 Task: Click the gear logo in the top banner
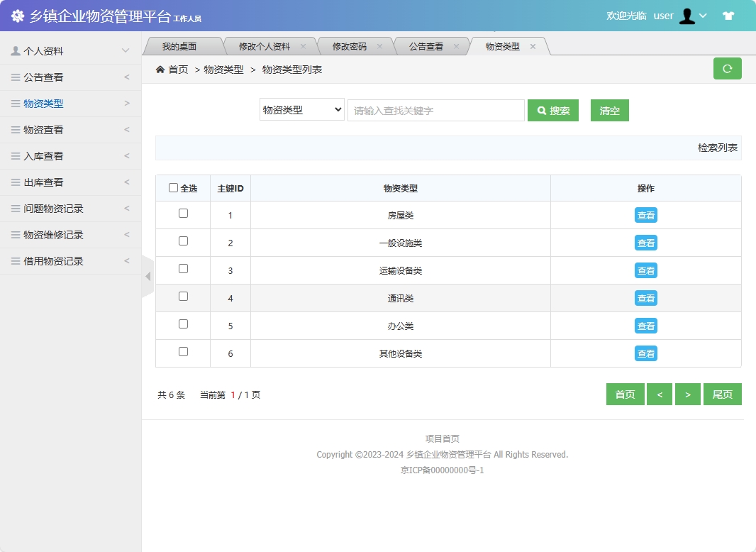[17, 16]
